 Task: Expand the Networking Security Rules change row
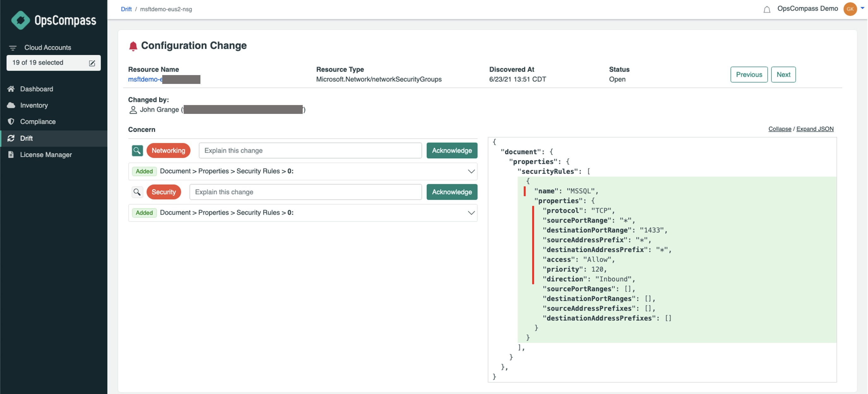click(471, 171)
